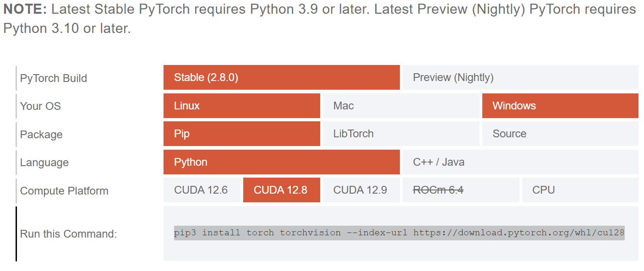
Task: Select LibTorch as the package
Action: point(401,134)
